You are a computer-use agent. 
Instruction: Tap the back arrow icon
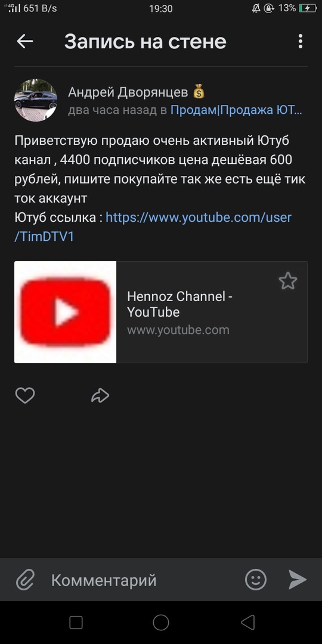click(24, 42)
